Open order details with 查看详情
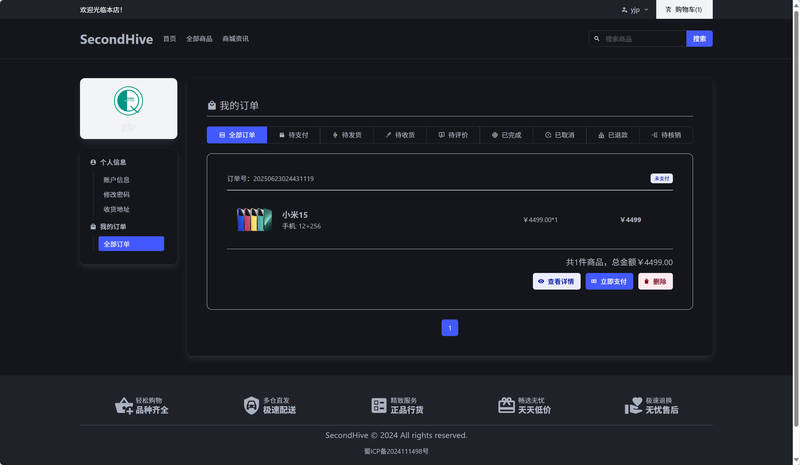 pyautogui.click(x=557, y=281)
